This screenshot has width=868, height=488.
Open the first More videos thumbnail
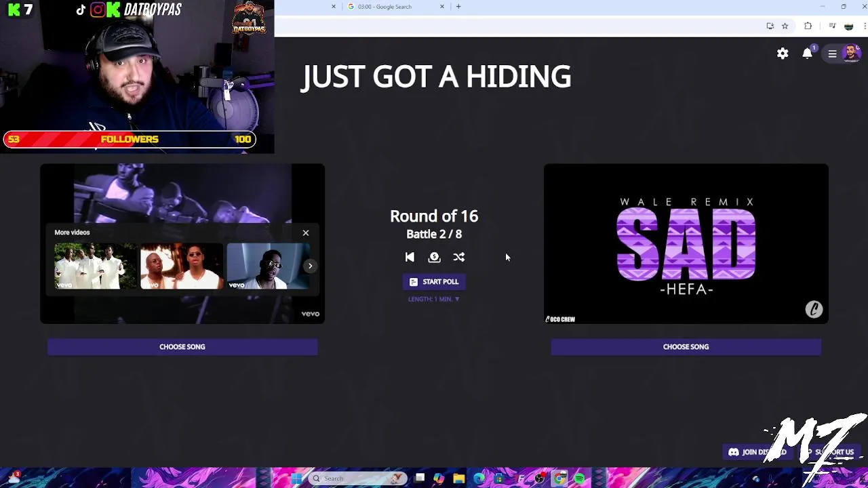click(x=95, y=266)
